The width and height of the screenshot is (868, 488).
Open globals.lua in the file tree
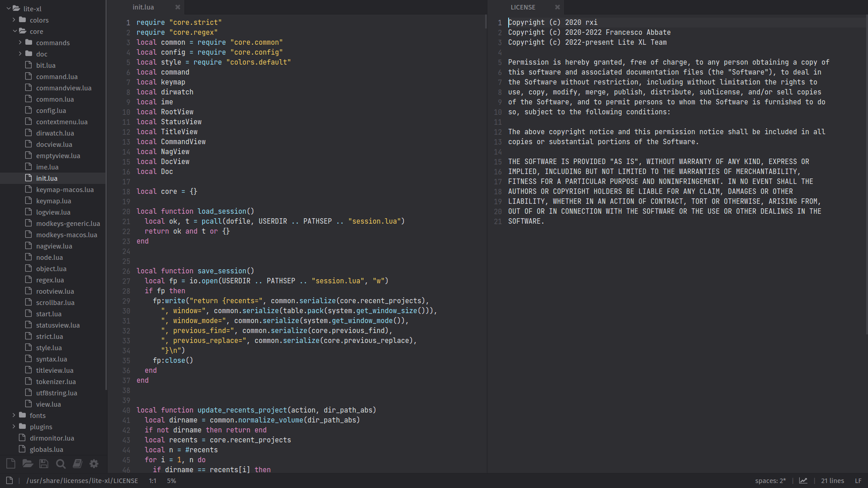coord(53,449)
